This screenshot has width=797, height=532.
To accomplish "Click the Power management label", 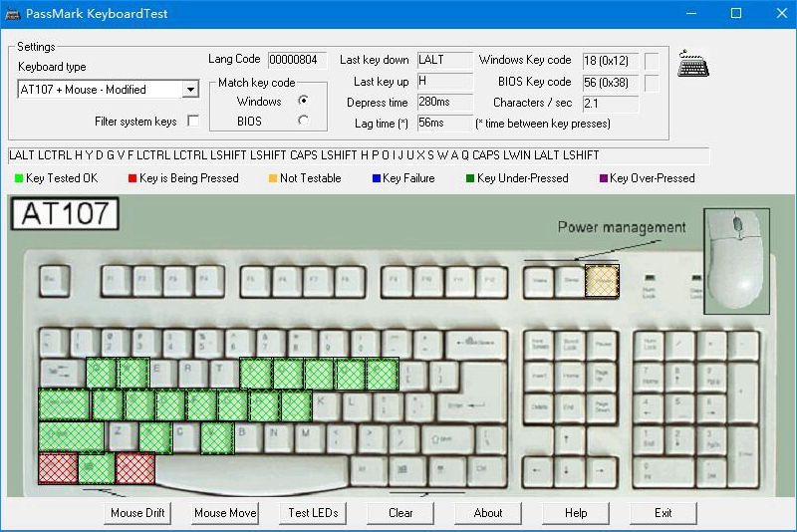I will (622, 227).
